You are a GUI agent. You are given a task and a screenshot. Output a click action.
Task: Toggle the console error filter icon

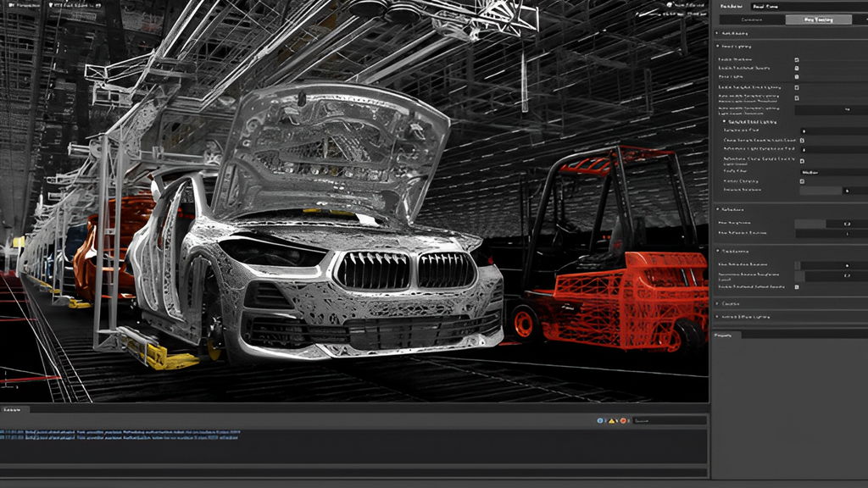[623, 421]
